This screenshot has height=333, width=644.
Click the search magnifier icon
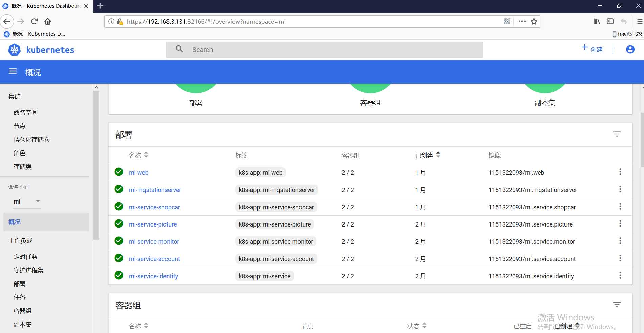179,49
